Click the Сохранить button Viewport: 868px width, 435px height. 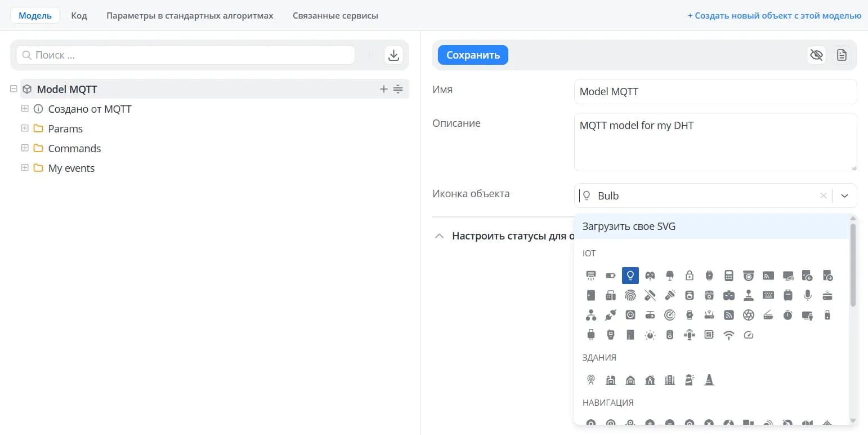pyautogui.click(x=473, y=55)
